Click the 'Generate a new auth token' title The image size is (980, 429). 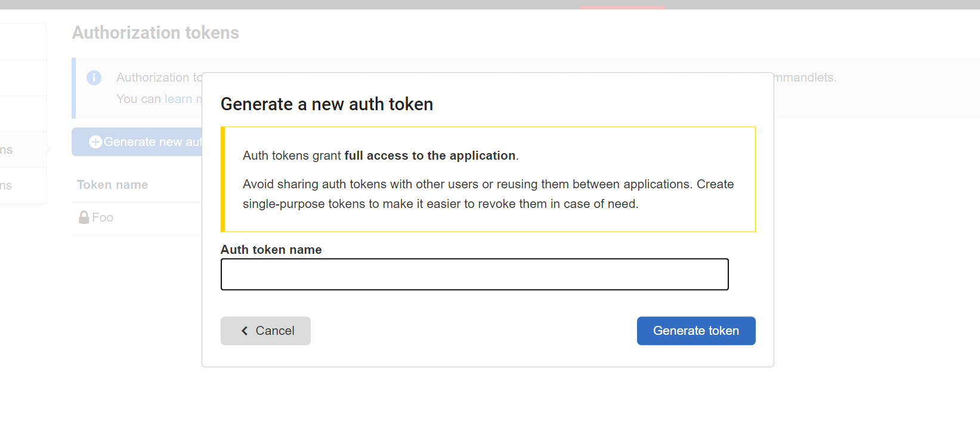click(327, 104)
